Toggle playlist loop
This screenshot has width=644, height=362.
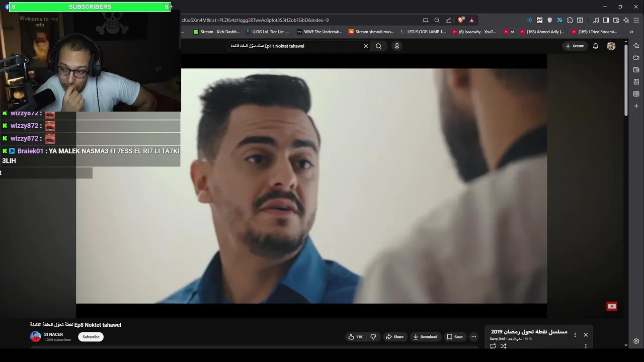click(x=493, y=346)
